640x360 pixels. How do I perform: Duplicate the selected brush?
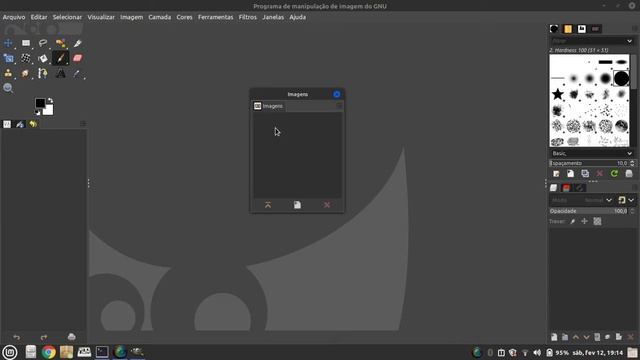tap(585, 174)
